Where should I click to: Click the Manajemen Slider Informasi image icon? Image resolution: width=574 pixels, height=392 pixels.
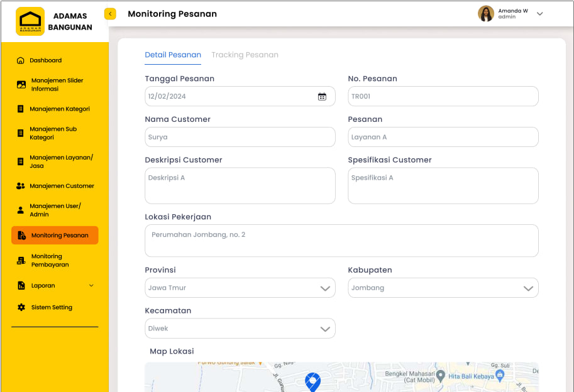click(x=21, y=84)
